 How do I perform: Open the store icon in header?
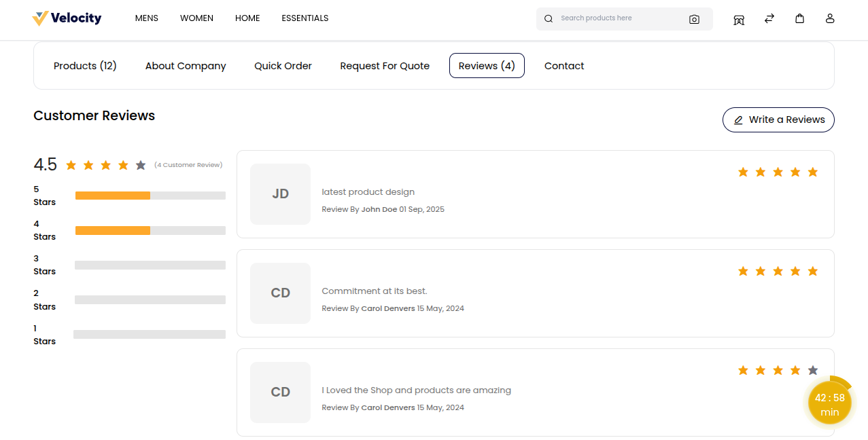[739, 19]
